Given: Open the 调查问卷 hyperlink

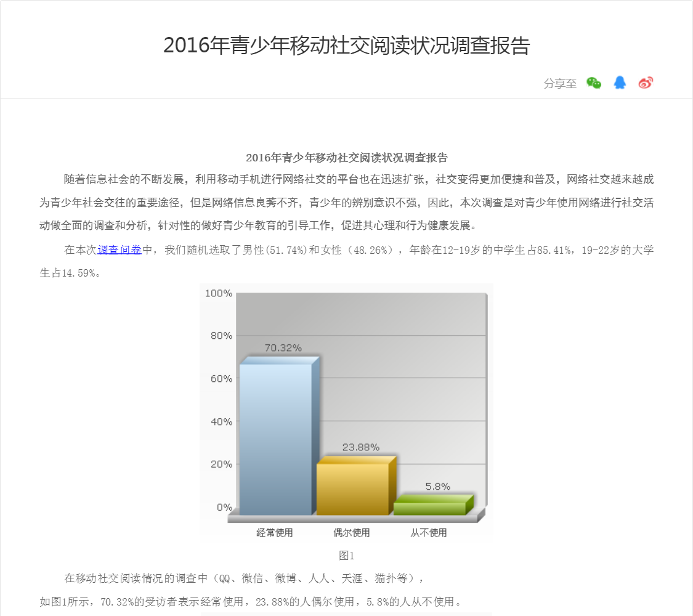Looking at the screenshot, I should [x=120, y=249].
